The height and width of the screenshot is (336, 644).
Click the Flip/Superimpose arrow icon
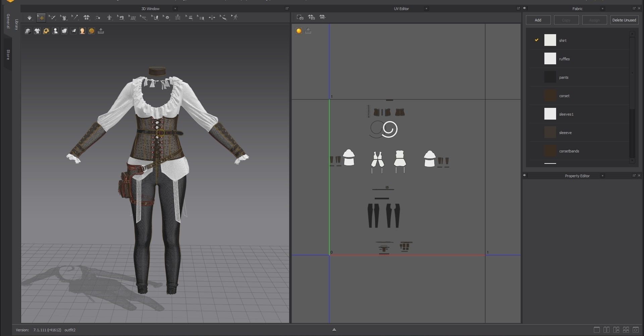tap(98, 17)
